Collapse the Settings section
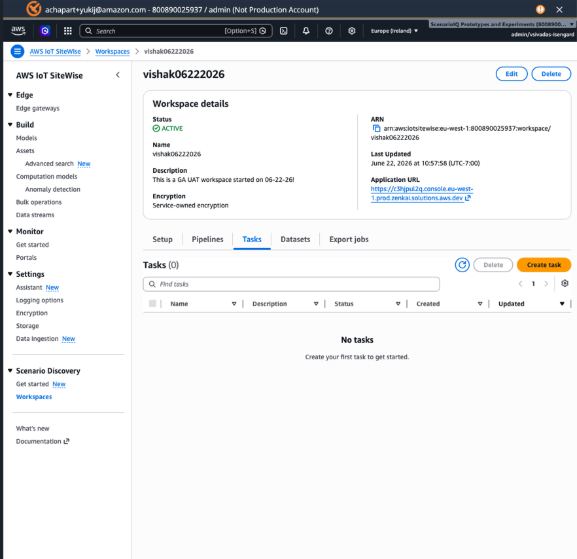The height and width of the screenshot is (559, 577). (10, 274)
